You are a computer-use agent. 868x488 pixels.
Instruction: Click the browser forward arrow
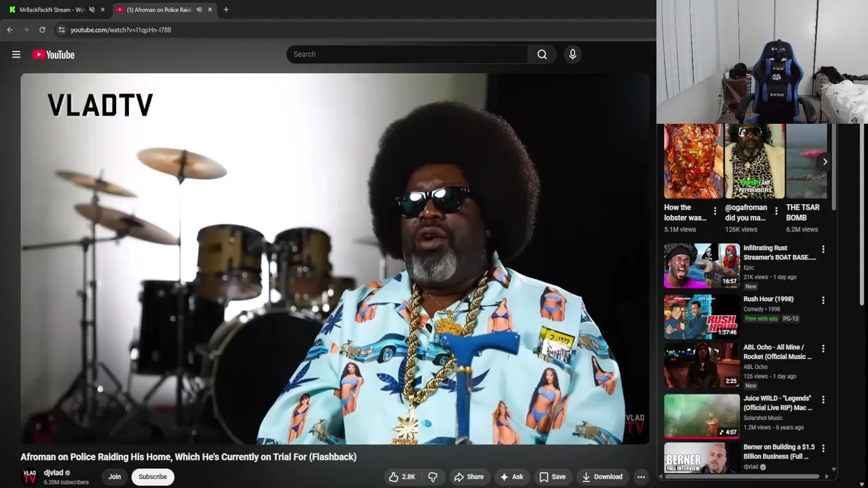click(26, 30)
